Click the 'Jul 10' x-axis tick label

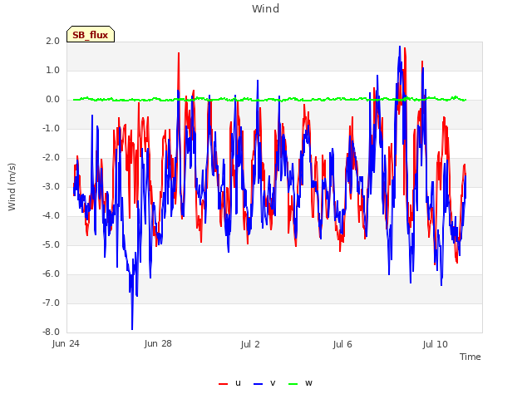(x=436, y=344)
